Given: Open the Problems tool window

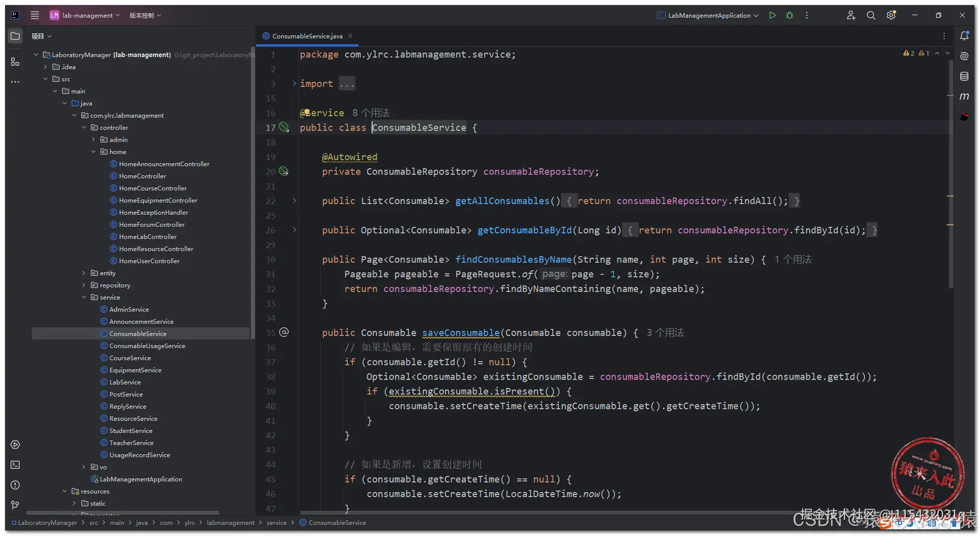Looking at the screenshot, I should [x=15, y=485].
